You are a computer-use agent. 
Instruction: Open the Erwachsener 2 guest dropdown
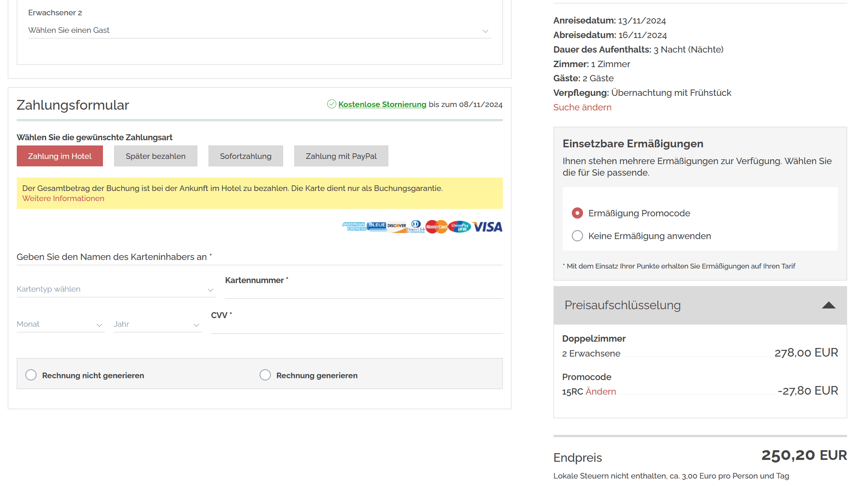[259, 31]
